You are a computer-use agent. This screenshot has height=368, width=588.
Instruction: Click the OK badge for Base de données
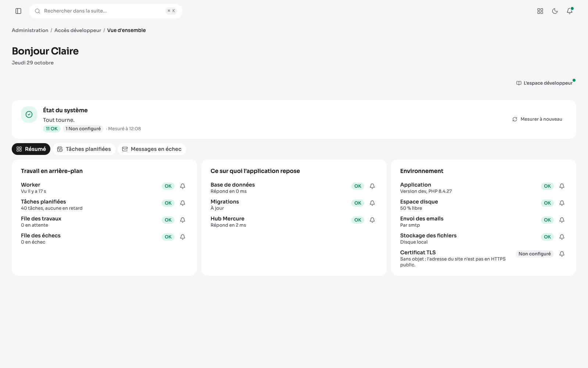(358, 186)
